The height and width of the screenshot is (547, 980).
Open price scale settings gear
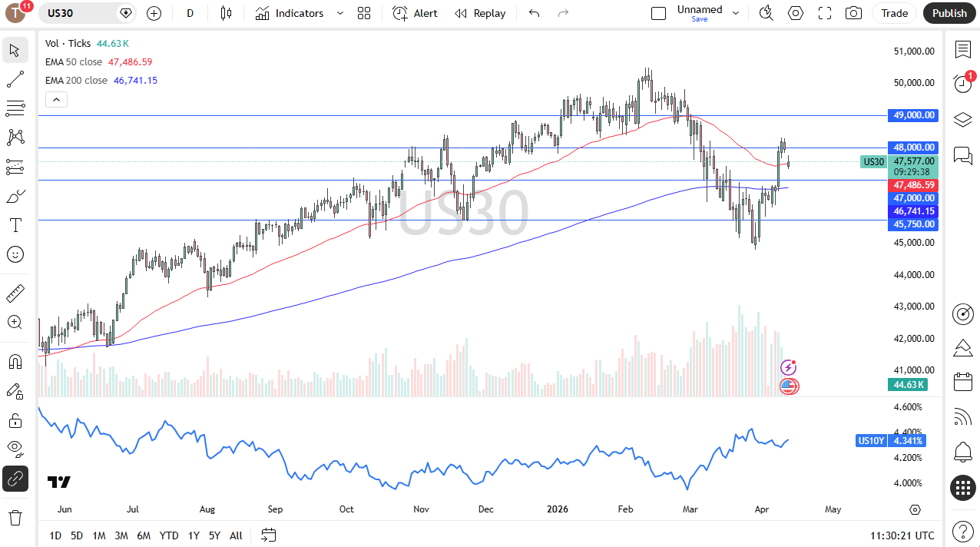click(915, 509)
